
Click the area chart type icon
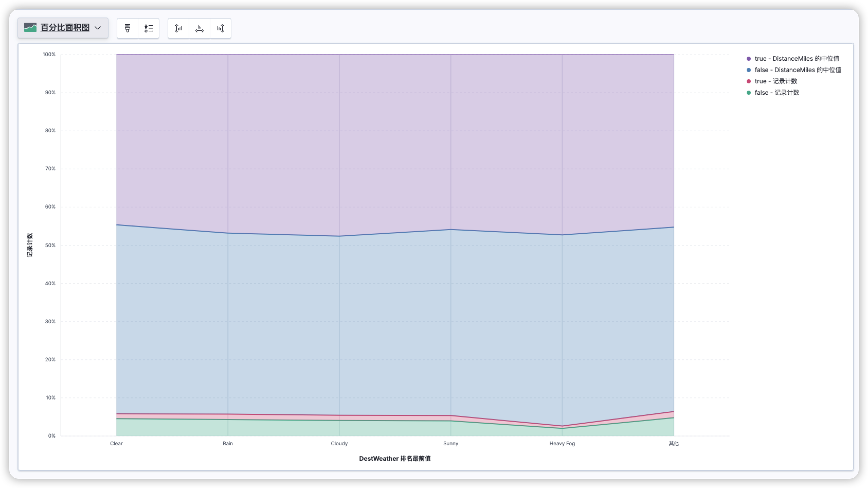30,28
